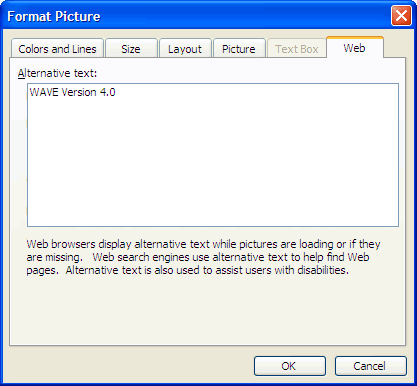This screenshot has width=417, height=386.
Task: Click the Alternative text label
Action: coord(57,73)
